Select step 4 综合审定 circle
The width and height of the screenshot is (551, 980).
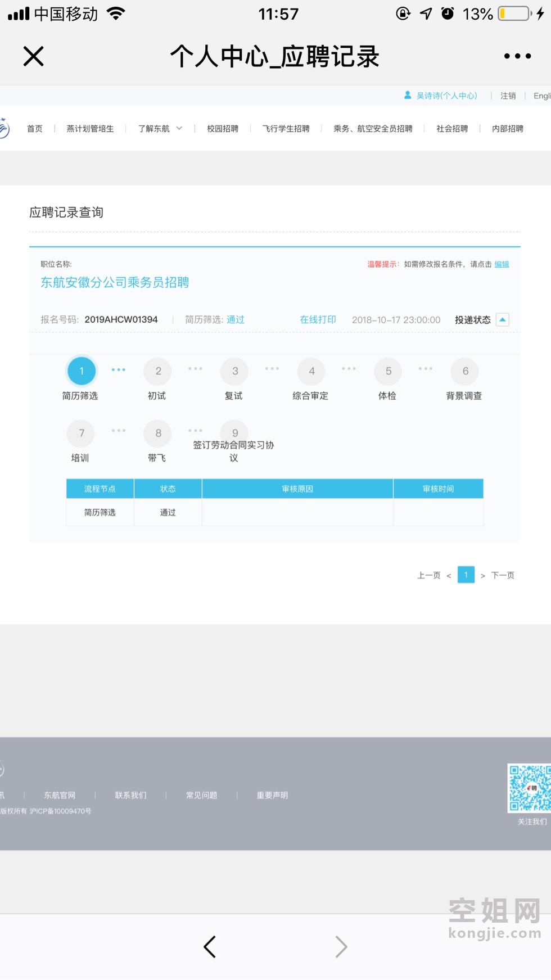tap(311, 371)
